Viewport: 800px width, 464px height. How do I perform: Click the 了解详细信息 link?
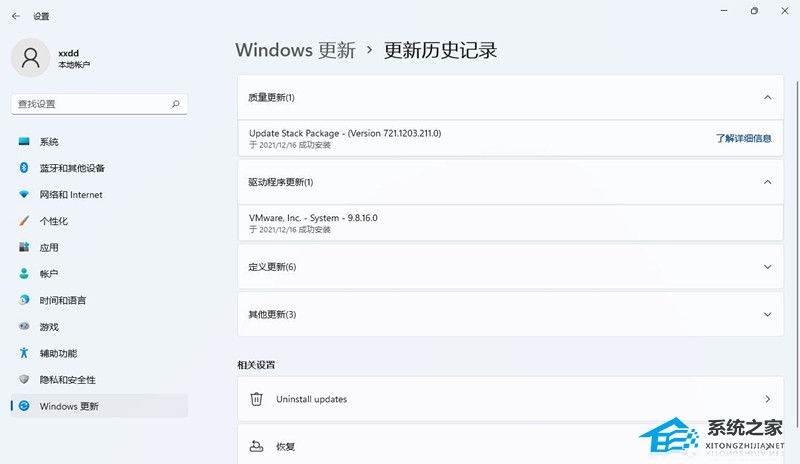[743, 138]
